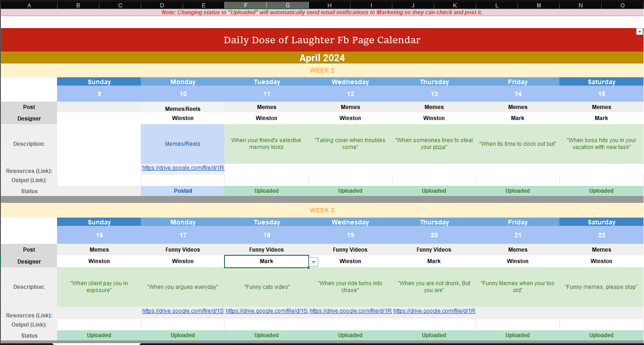Select column N header

coord(581,5)
